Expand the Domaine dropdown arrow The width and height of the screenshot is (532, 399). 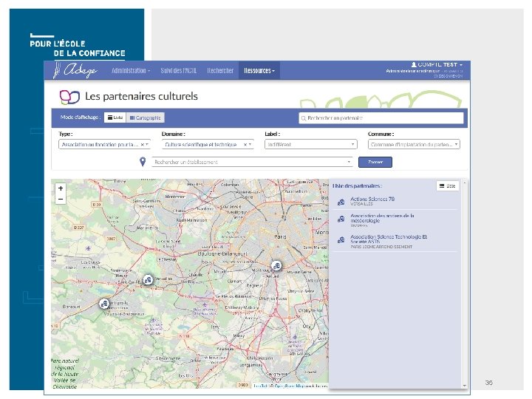(250, 145)
